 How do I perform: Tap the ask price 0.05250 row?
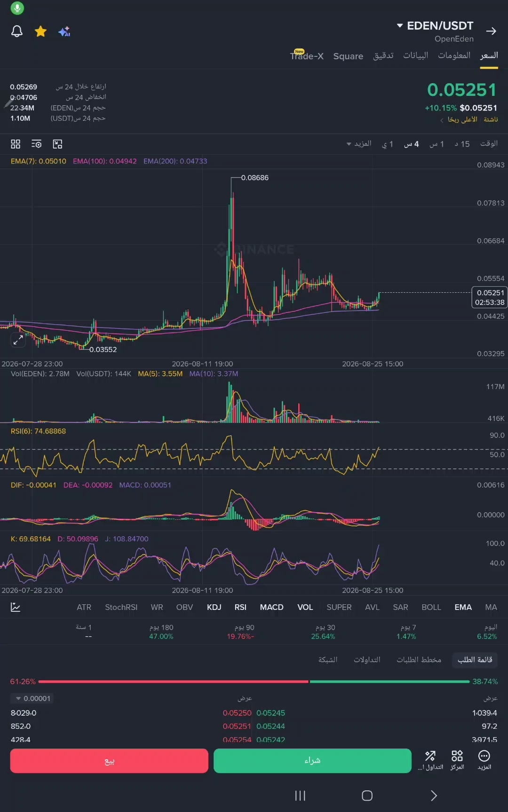237,713
